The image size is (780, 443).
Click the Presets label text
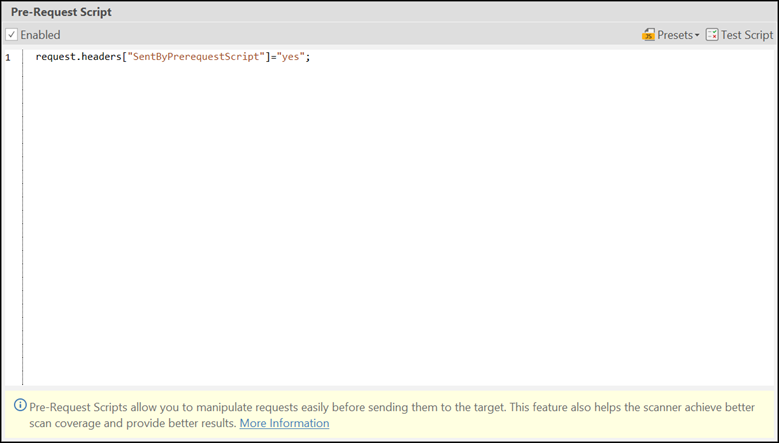(x=675, y=35)
